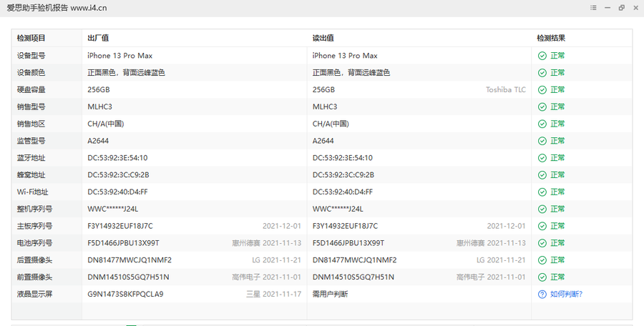Click the 正常 result text in 设备型号 row

(x=557, y=56)
